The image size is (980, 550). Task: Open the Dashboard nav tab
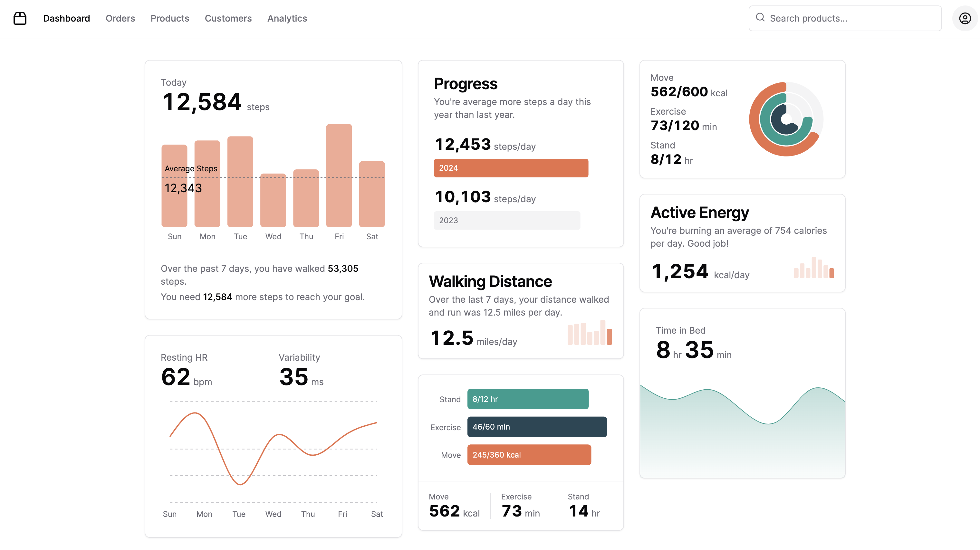click(66, 18)
